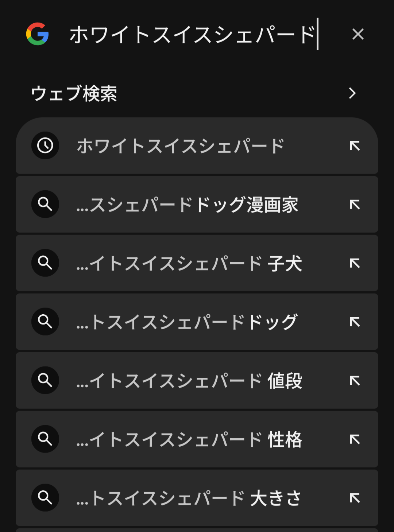Screen dimensions: 394x532
Task: Tap the magnifier icon beside ドッグ漫画家
Action: point(45,204)
